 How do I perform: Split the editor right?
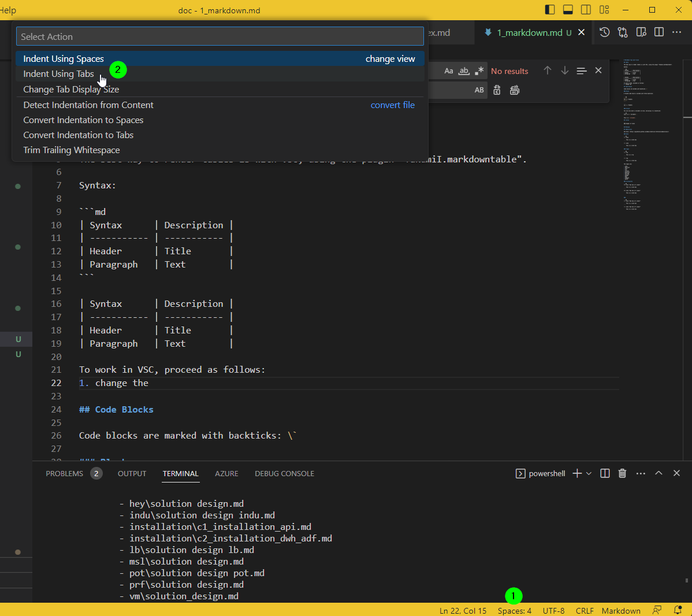pyautogui.click(x=659, y=32)
